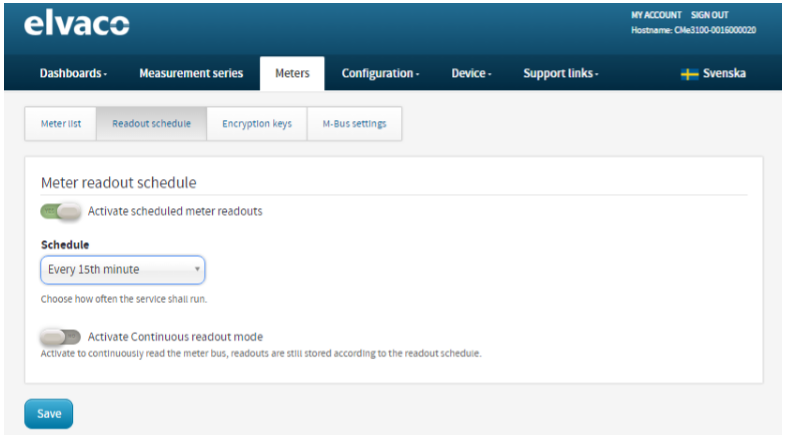Enable Activate Continuous readout mode switch
This screenshot has height=435, width=787.
coord(61,337)
